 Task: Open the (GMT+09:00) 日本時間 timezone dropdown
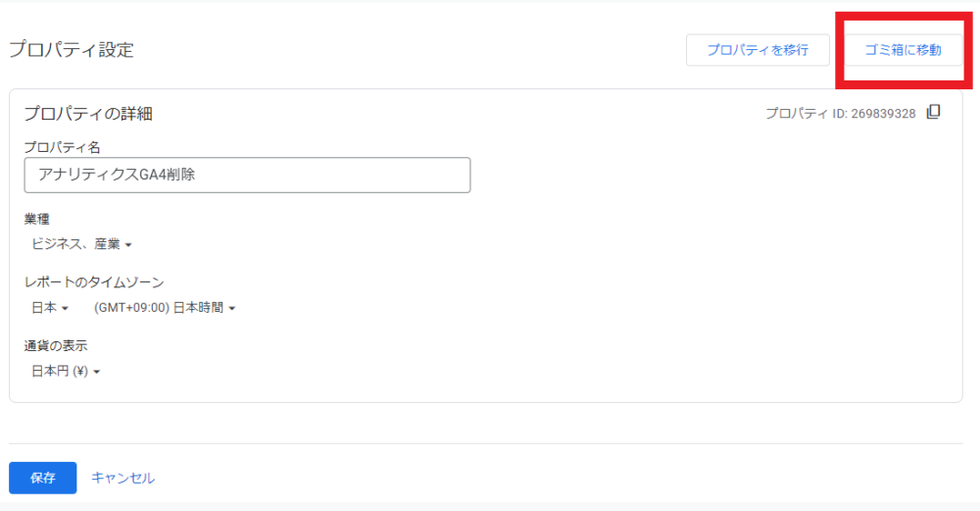pyautogui.click(x=165, y=308)
